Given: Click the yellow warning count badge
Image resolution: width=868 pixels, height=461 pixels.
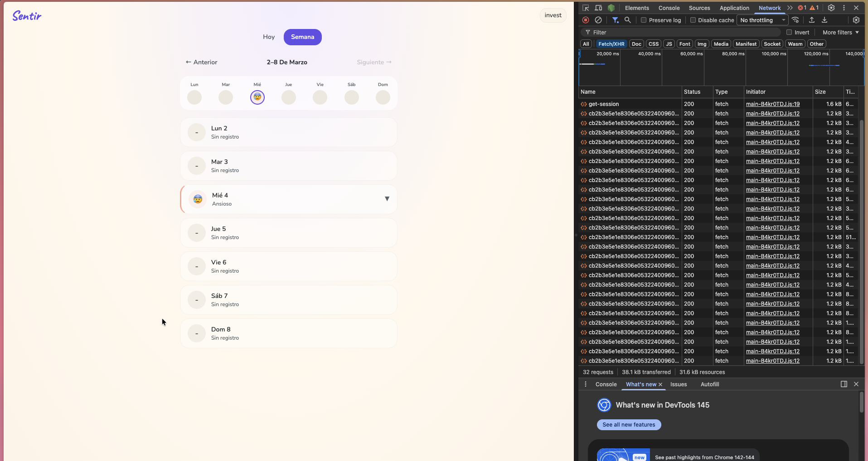Looking at the screenshot, I should [815, 8].
